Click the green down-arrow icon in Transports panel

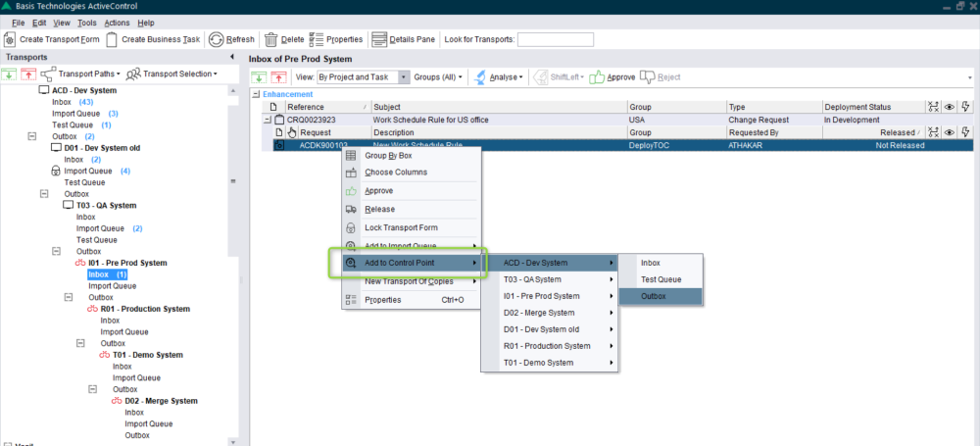pyautogui.click(x=10, y=74)
